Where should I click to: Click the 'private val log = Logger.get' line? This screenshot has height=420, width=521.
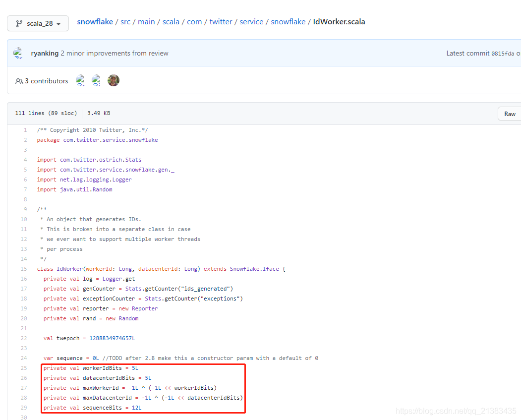coord(89,279)
